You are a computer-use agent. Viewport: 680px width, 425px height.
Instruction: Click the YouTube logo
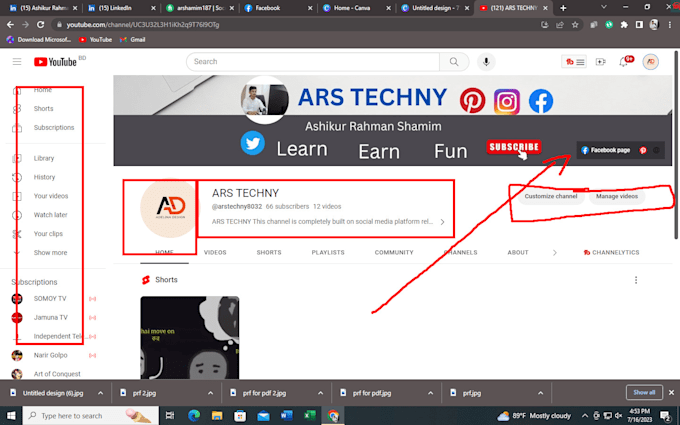[x=56, y=62]
